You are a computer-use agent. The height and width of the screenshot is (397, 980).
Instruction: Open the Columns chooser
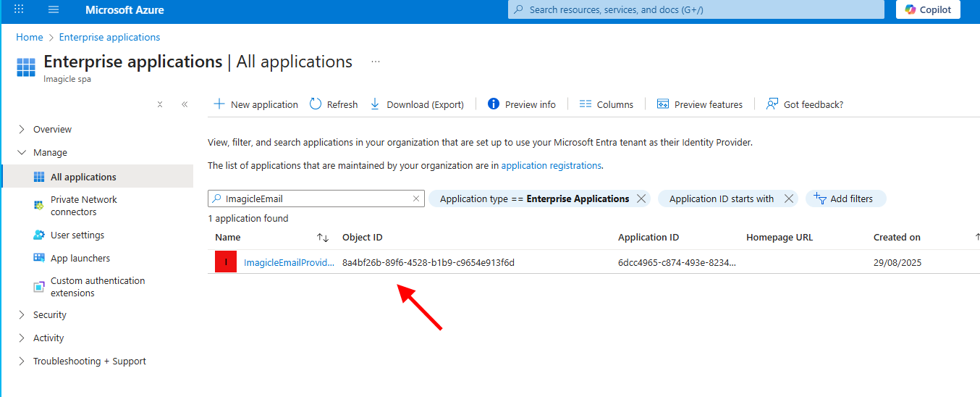[607, 104]
